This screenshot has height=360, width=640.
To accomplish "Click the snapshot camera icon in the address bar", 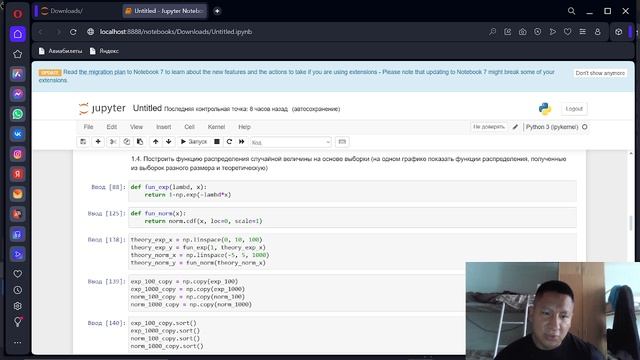I will [522, 32].
